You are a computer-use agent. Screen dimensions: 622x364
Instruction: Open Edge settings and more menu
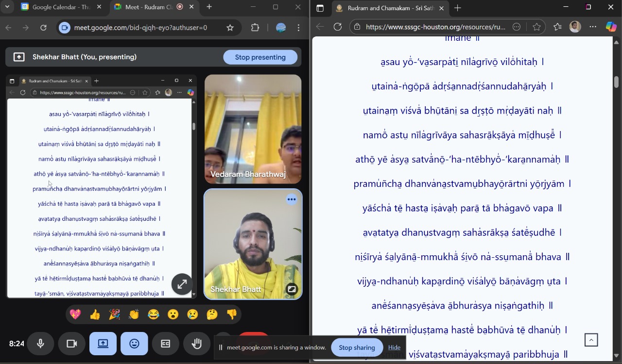[x=593, y=27]
